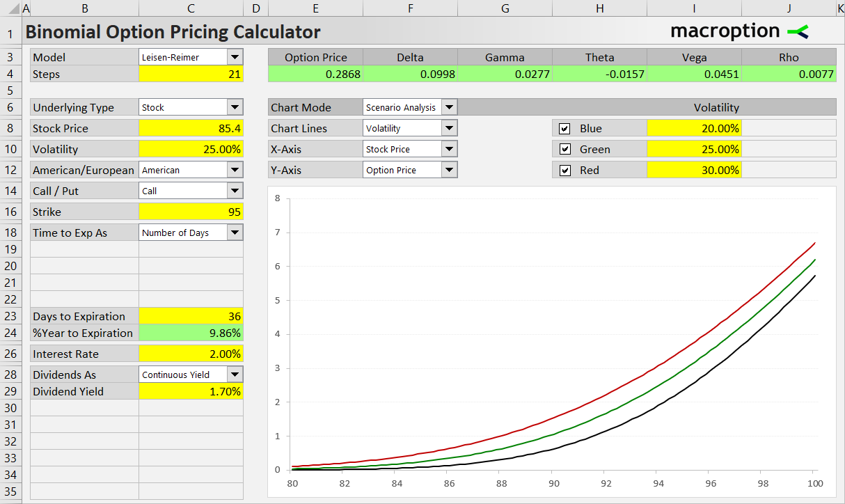The height and width of the screenshot is (504, 845).
Task: Open American/European dropdown
Action: click(x=235, y=170)
